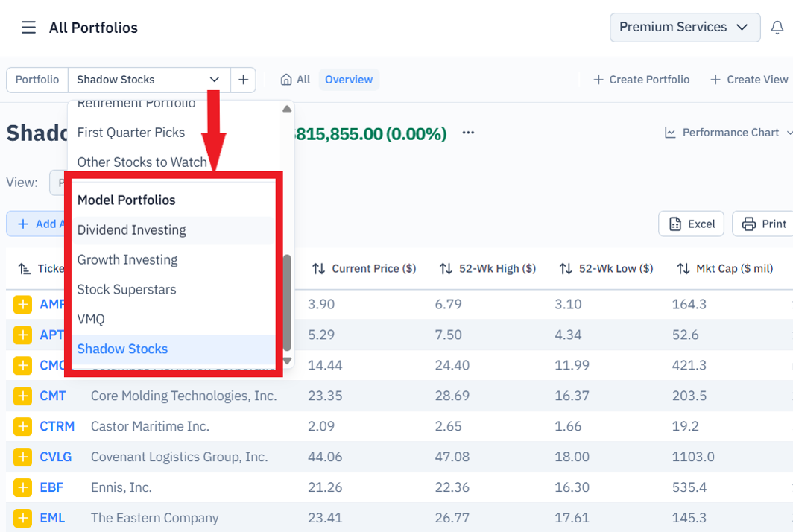The image size is (793, 532).
Task: Open the Shadow Stocks portfolio selector
Action: 149,80
